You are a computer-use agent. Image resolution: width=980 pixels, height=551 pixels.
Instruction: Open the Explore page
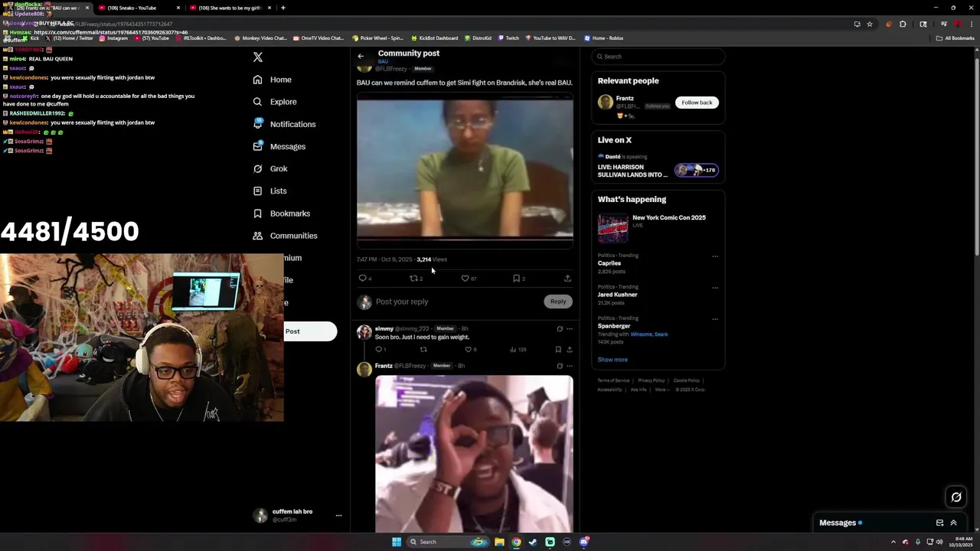pos(274,102)
